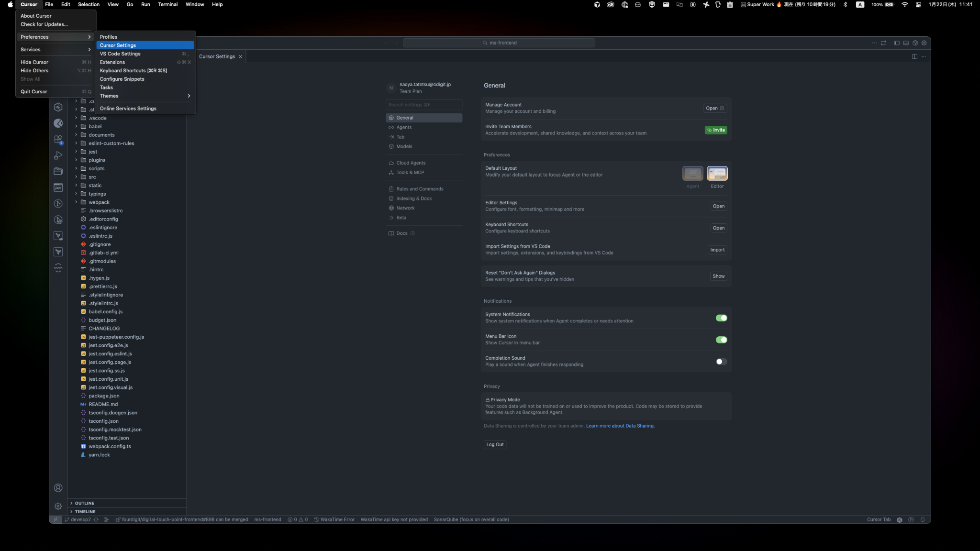Click the notifications bell in status bar
This screenshot has height=551, width=980.
click(x=923, y=519)
